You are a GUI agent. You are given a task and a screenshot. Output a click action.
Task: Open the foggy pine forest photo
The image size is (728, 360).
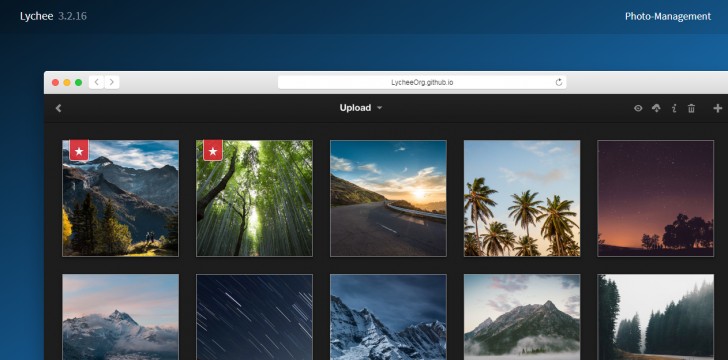(656, 317)
